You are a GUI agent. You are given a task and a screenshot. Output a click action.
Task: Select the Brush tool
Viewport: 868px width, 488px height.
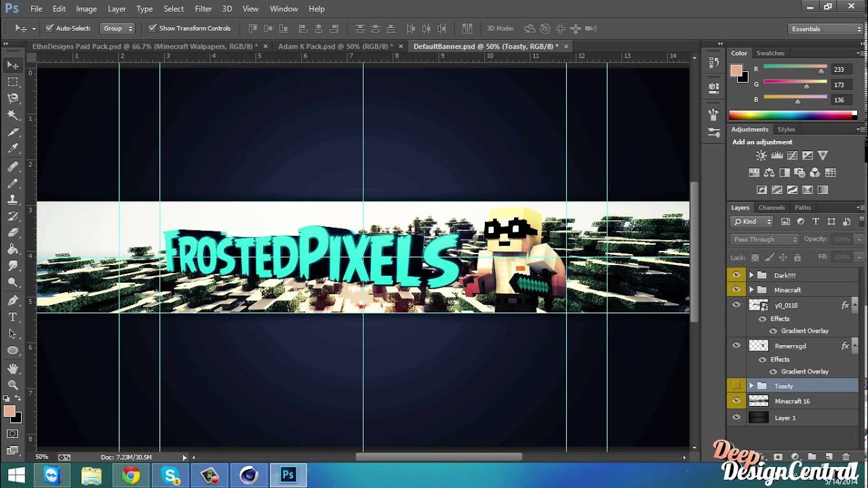pos(13,184)
